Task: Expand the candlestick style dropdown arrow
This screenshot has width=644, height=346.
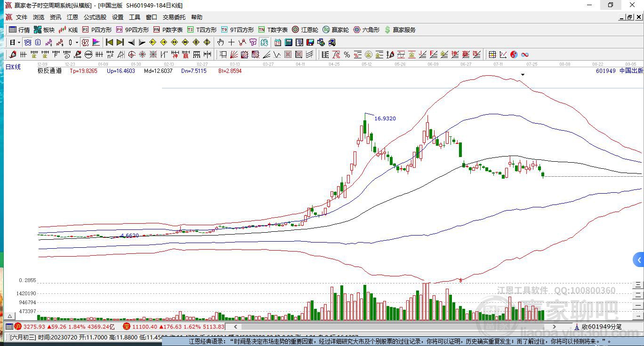Action: tap(77, 42)
